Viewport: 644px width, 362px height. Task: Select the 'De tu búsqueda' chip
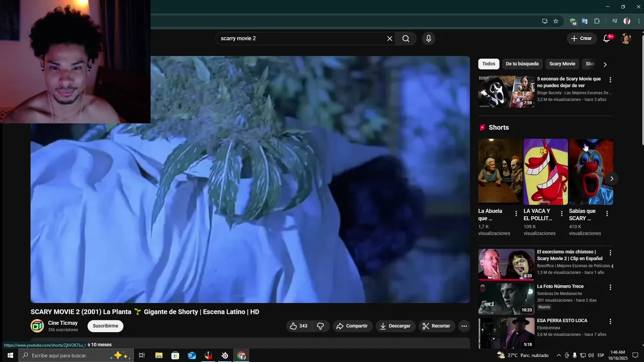coord(522,64)
